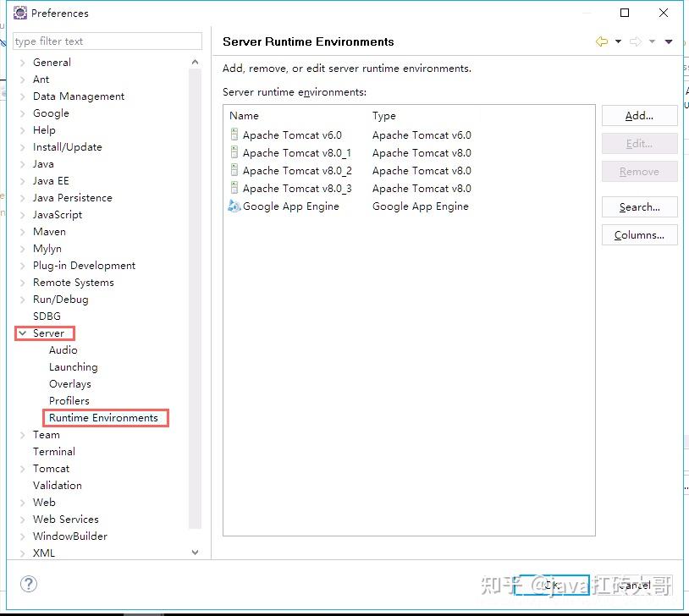Viewport: 689px width, 616px height.
Task: Select the Apache Tomcat v6.0 name
Action: coord(292,135)
